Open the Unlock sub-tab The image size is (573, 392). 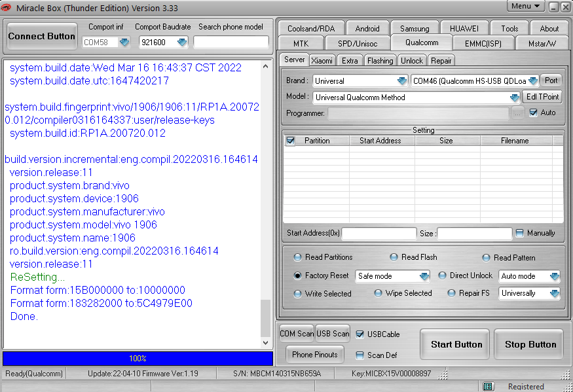(412, 61)
